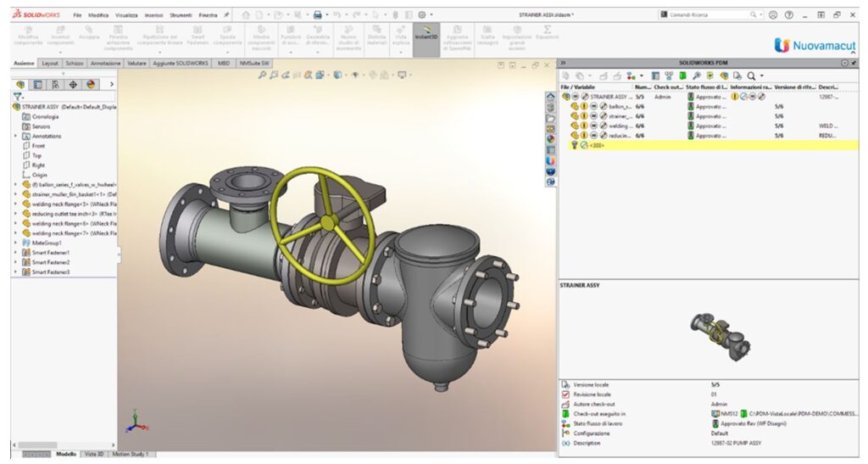Viewport: 868px width, 464px height.
Task: Toggle the PDM panel pin icon
Action: [854, 63]
